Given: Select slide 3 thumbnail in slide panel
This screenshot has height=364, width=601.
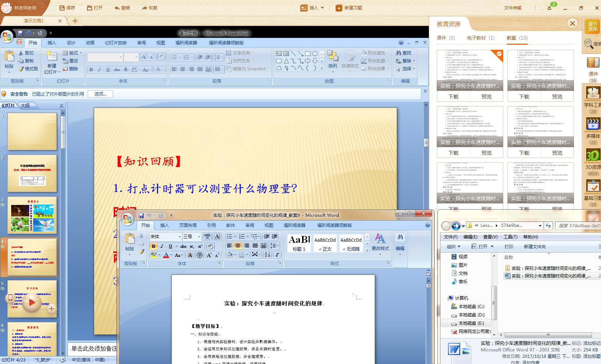Looking at the screenshot, I should pos(32,215).
